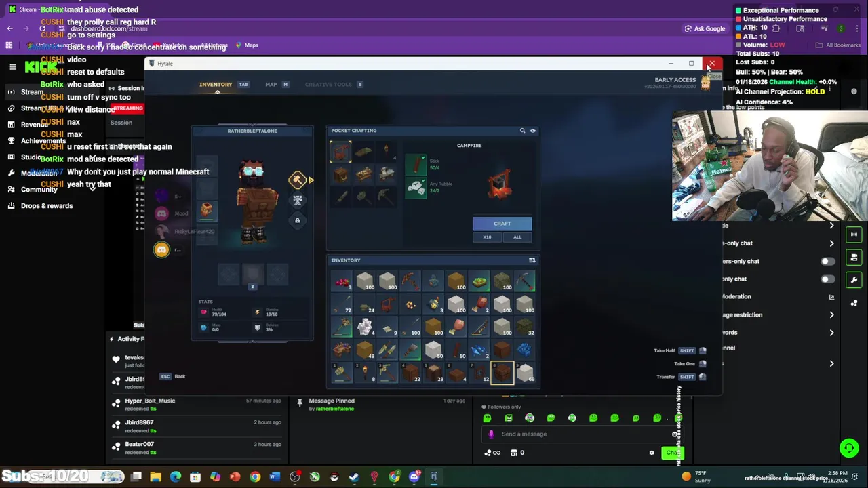Expand the lowest chat settings chevron
This screenshot has width=868, height=488.
[x=831, y=364]
